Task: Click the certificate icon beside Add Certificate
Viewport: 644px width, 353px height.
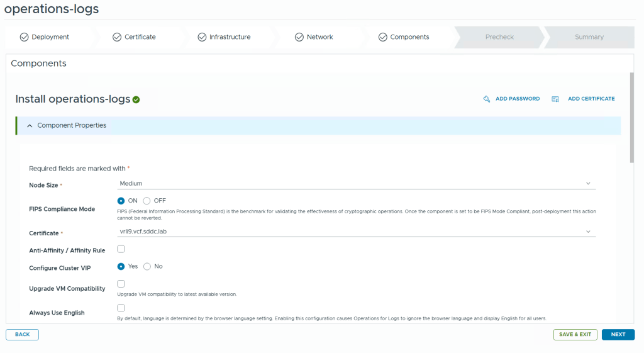Action: click(x=555, y=99)
